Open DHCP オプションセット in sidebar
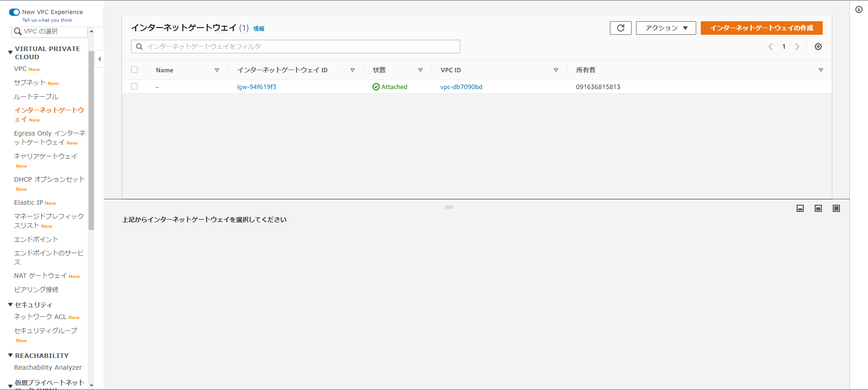868x390 pixels. 49,179
